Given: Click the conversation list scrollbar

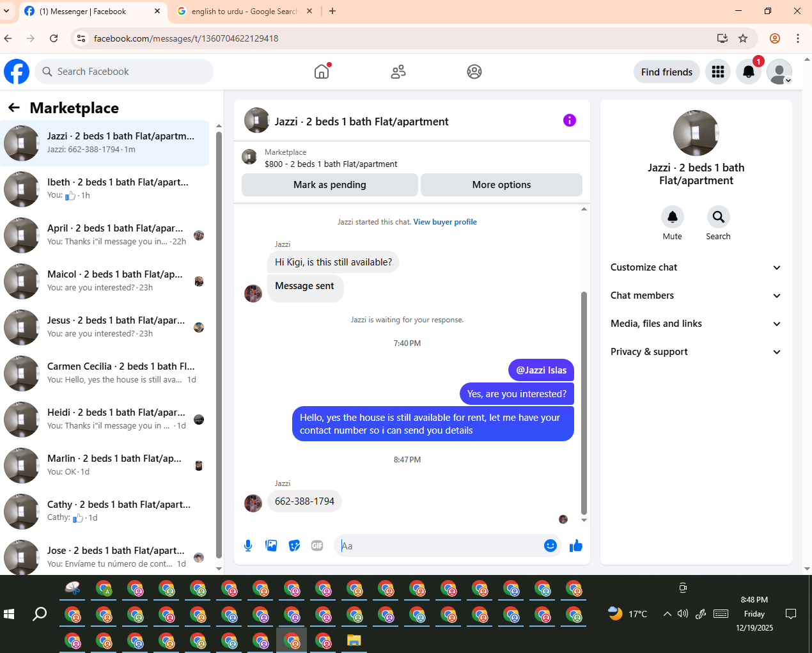Looking at the screenshot, I should pos(219,345).
